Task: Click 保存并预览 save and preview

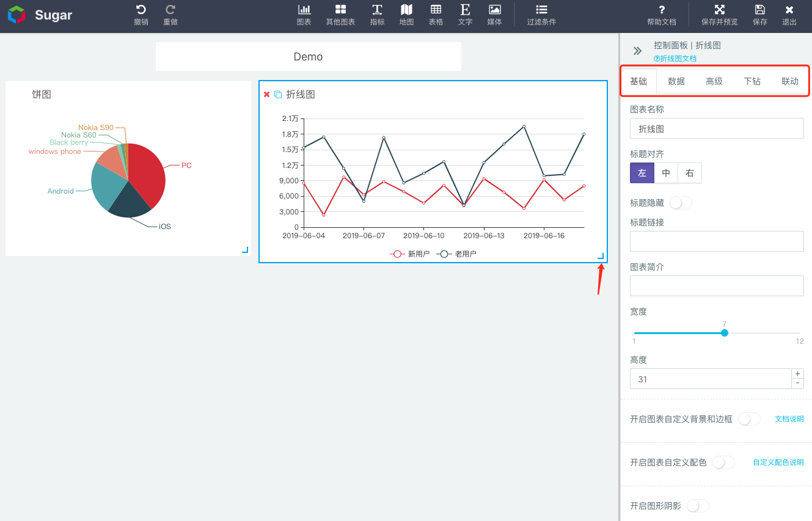Action: coord(720,15)
